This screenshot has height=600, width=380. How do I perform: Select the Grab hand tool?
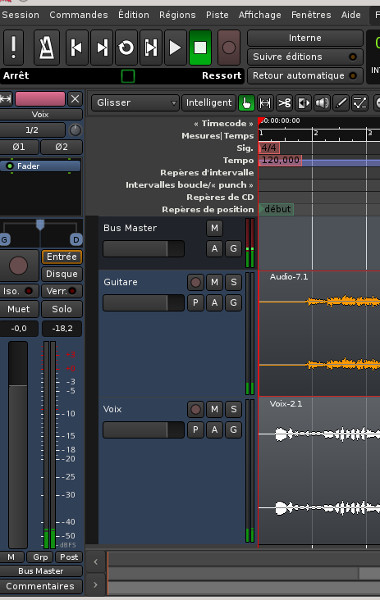pyautogui.click(x=246, y=103)
